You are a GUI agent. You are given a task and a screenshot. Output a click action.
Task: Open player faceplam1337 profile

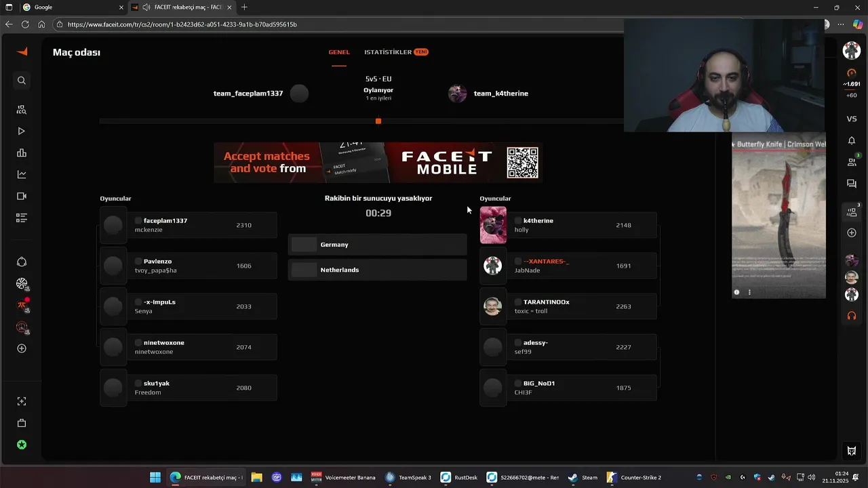(x=189, y=225)
